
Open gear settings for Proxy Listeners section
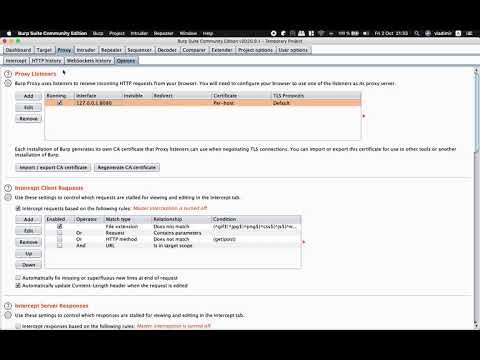click(x=8, y=83)
